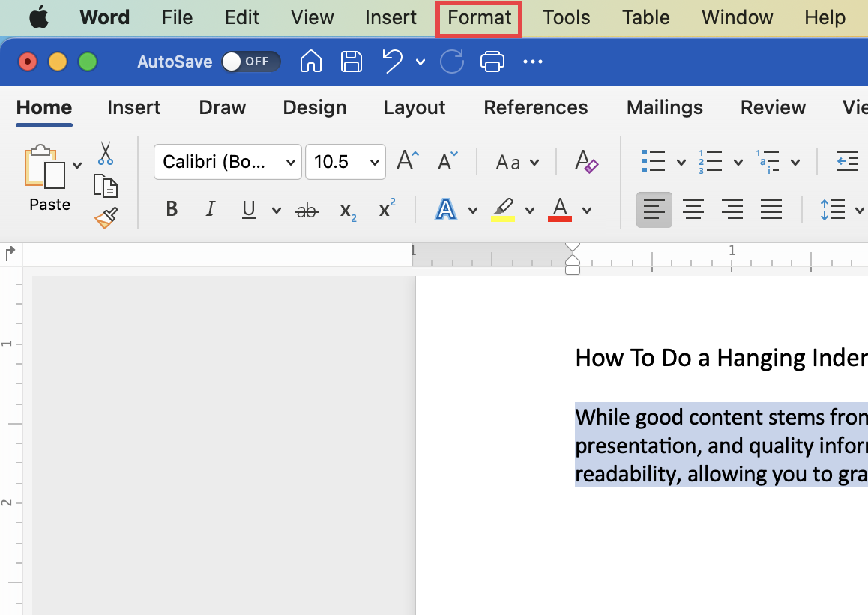This screenshot has height=615, width=868.
Task: Toggle Italic formatting
Action: (x=210, y=209)
